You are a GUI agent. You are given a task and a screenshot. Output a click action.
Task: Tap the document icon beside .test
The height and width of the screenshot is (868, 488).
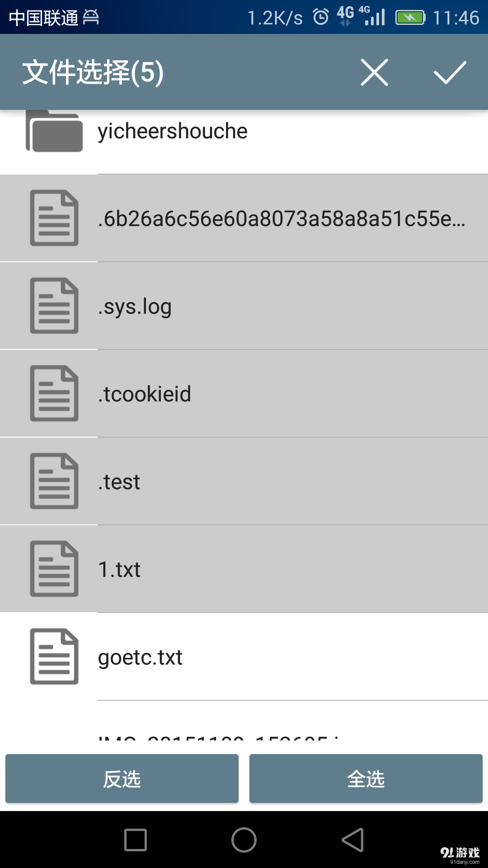coord(54,481)
